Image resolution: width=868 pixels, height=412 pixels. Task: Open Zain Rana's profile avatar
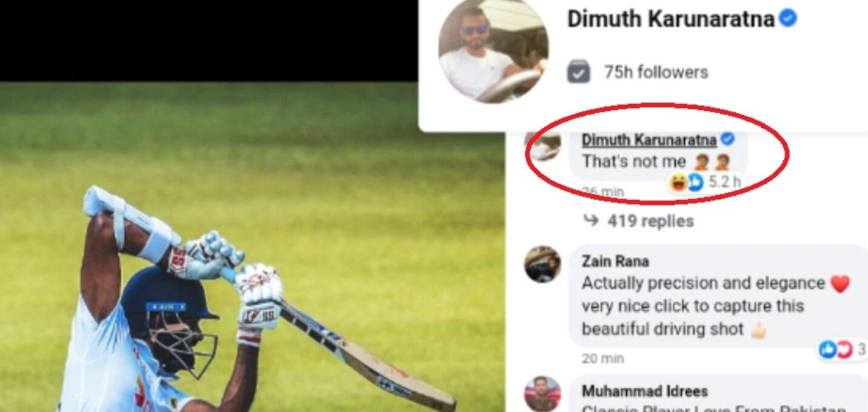coord(542,264)
